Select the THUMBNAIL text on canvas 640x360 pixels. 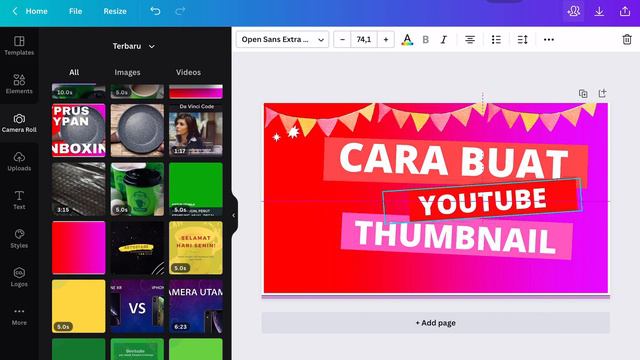(455, 237)
